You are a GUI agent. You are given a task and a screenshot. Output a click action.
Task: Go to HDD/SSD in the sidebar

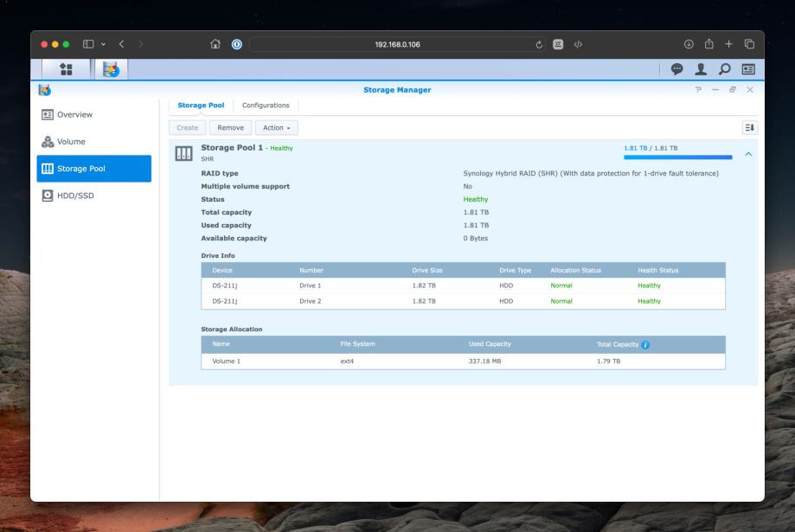[x=75, y=195]
